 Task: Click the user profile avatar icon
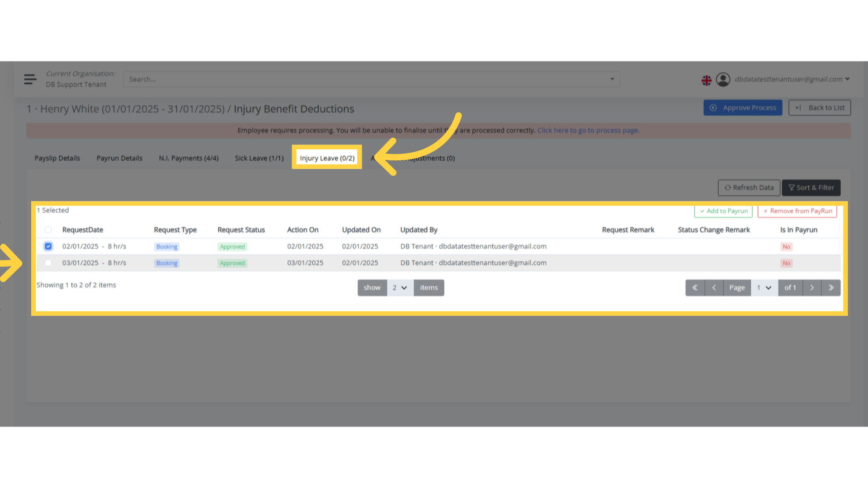coord(723,80)
